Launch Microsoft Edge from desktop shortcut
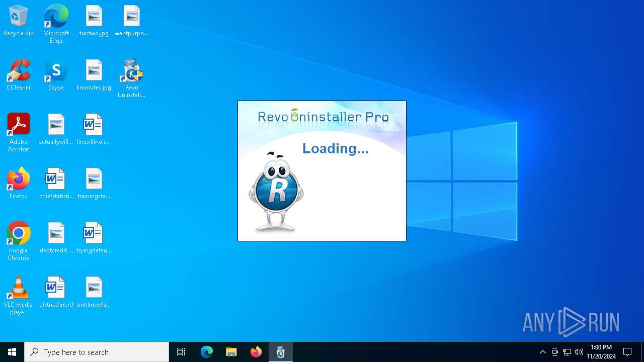The width and height of the screenshot is (644, 362). [x=56, y=24]
